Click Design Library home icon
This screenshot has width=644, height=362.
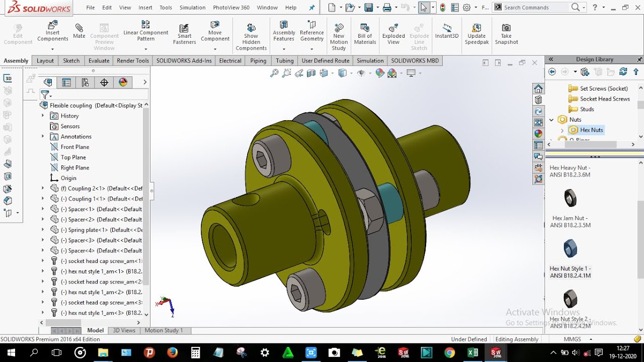point(538,89)
